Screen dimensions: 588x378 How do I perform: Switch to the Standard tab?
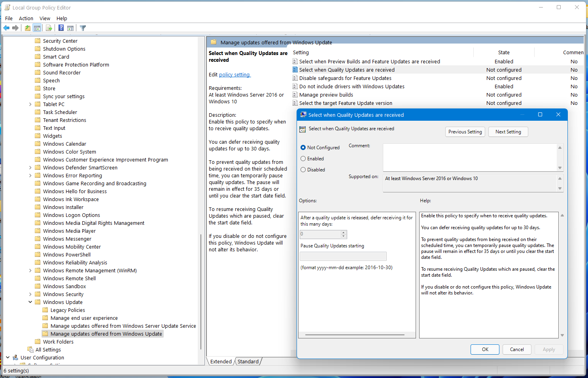tap(248, 362)
